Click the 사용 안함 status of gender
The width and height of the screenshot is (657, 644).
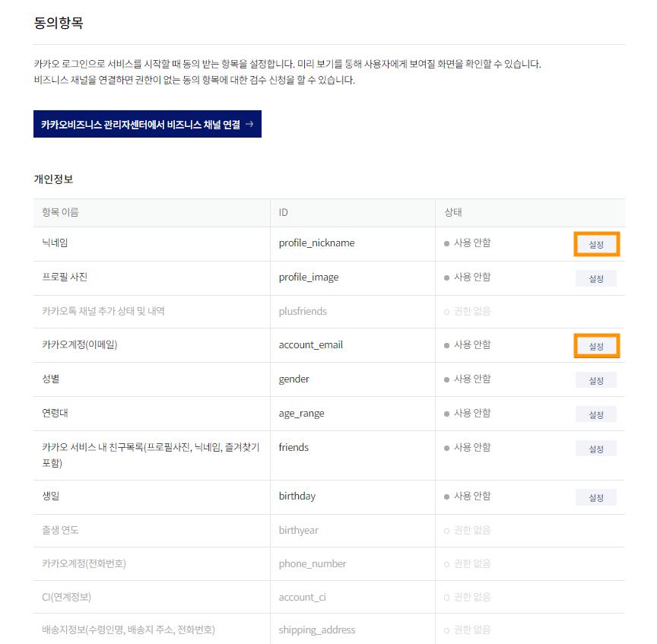[467, 379]
